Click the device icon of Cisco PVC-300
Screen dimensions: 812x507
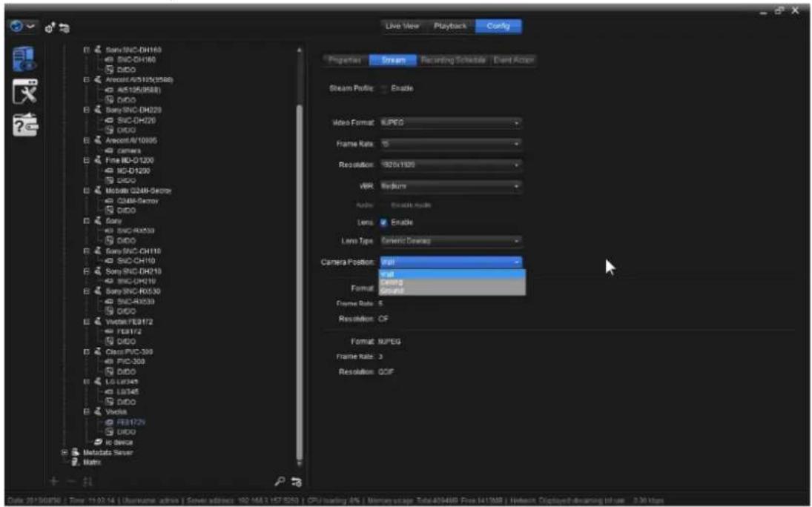pos(98,351)
